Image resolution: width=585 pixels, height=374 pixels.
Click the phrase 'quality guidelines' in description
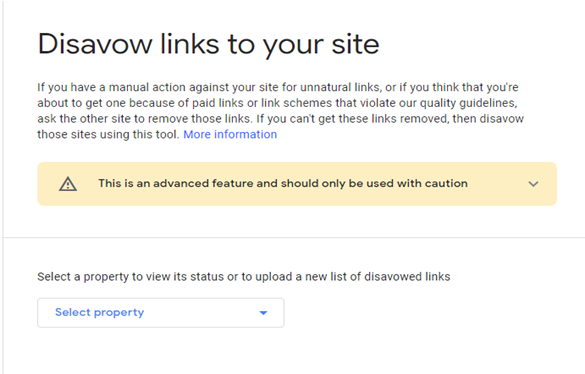(x=468, y=103)
